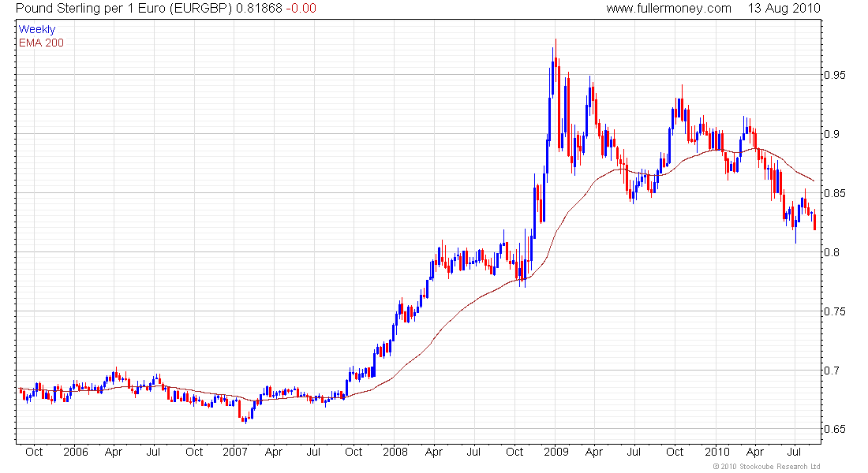Click the 'Jul' label following 2007

[313, 452]
